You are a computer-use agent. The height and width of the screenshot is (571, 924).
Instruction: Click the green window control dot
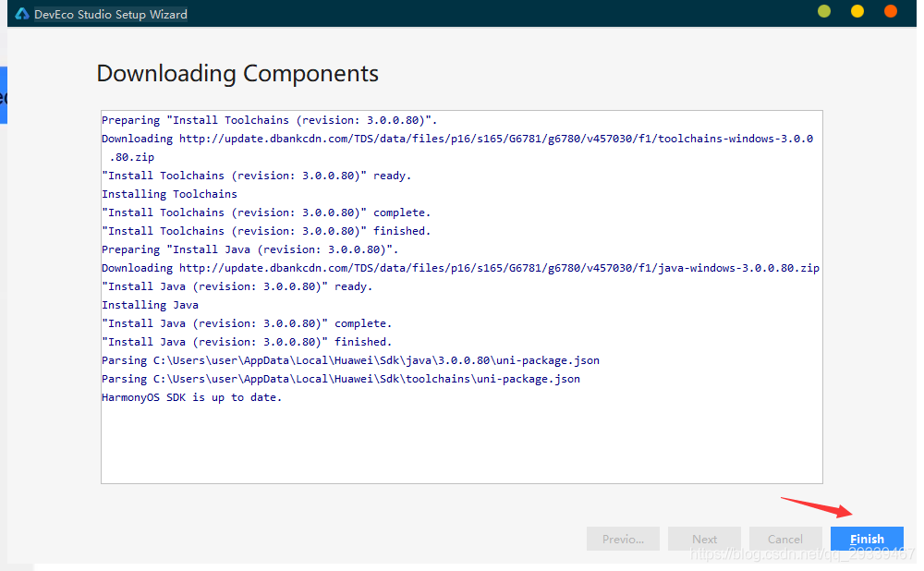click(x=824, y=11)
